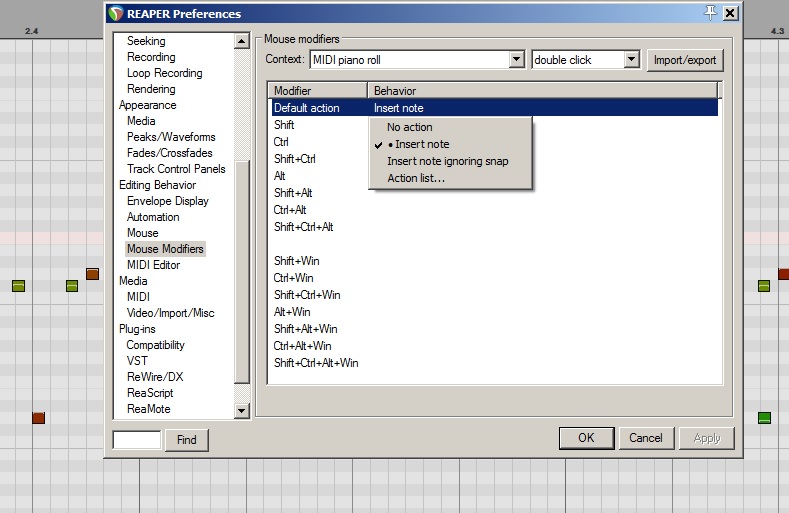Open the ReWire/DX preferences page
The width and height of the screenshot is (789, 513).
click(155, 377)
